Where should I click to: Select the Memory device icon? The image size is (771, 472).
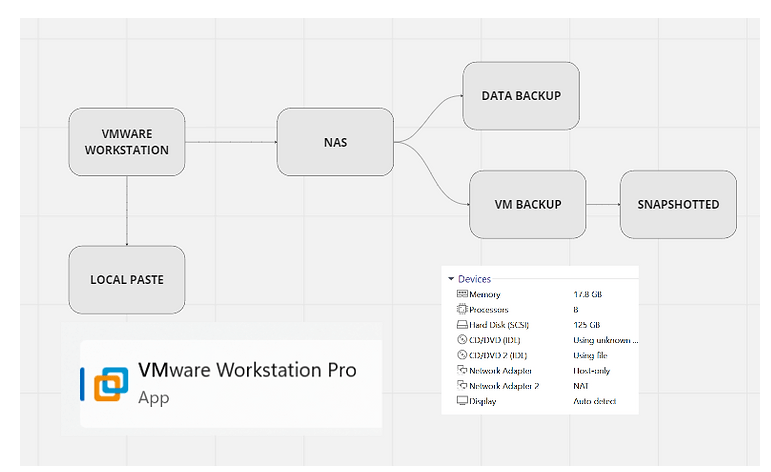coord(462,294)
